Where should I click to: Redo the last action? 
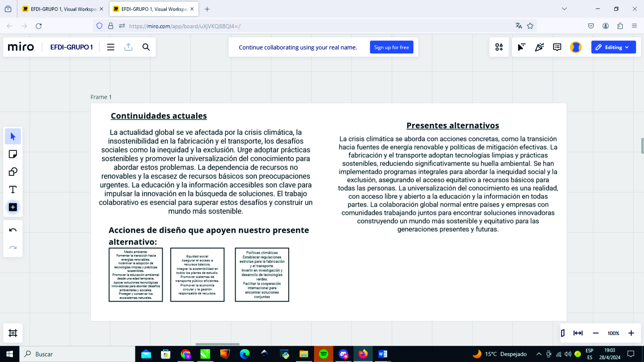tap(13, 248)
